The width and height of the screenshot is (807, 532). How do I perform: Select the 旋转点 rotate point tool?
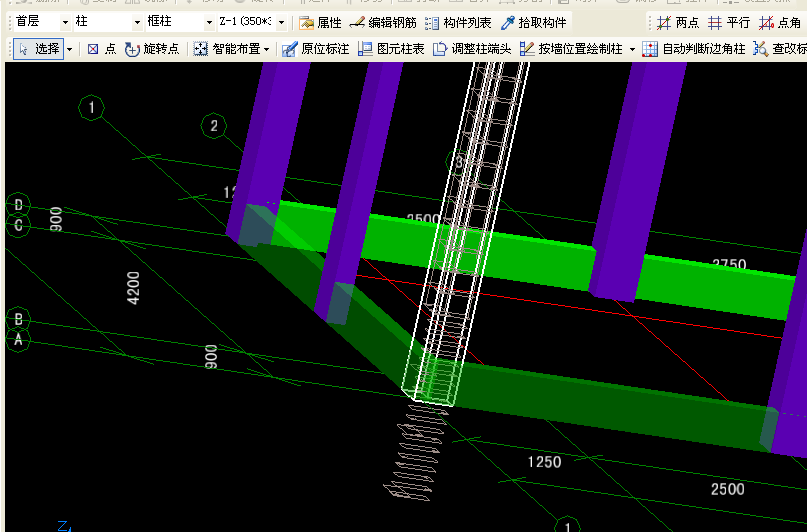[152, 49]
